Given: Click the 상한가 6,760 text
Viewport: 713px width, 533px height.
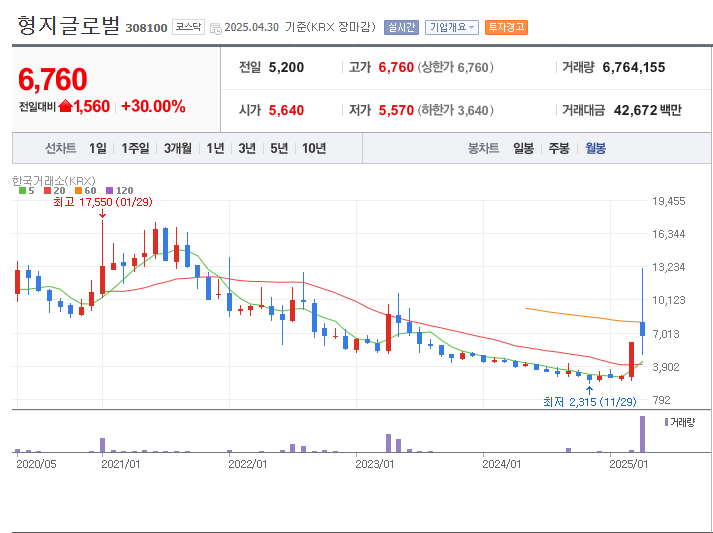Looking at the screenshot, I should coord(456,67).
